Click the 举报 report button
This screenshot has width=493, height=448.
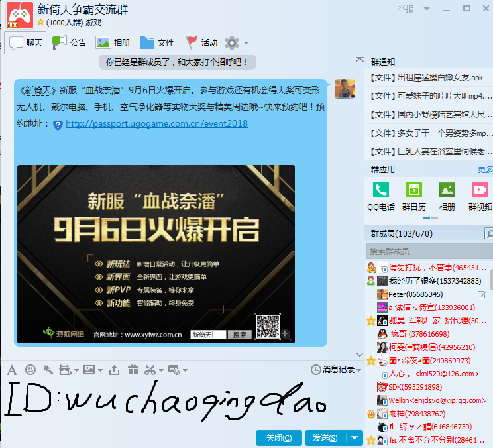406,9
